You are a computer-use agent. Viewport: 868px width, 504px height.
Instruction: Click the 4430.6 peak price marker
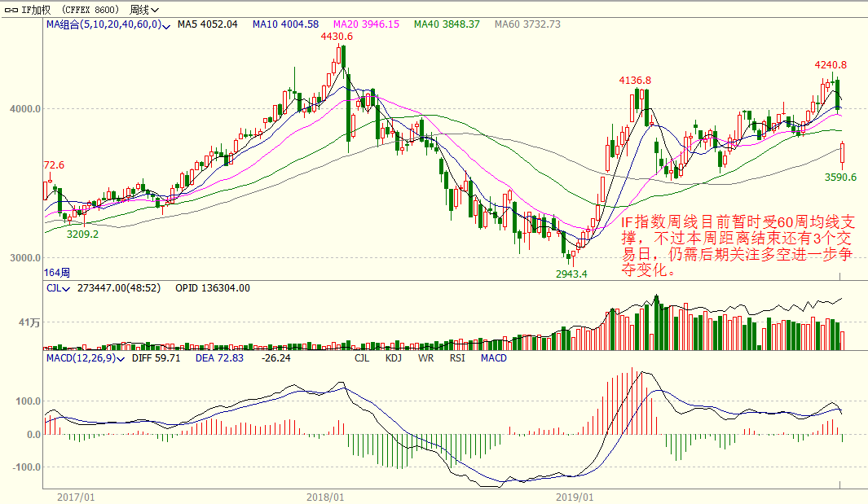pyautogui.click(x=337, y=37)
